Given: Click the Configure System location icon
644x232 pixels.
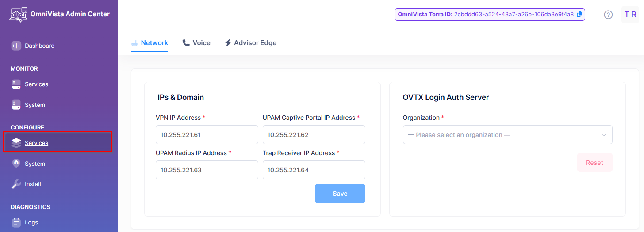Looking at the screenshot, I should pos(16,164).
